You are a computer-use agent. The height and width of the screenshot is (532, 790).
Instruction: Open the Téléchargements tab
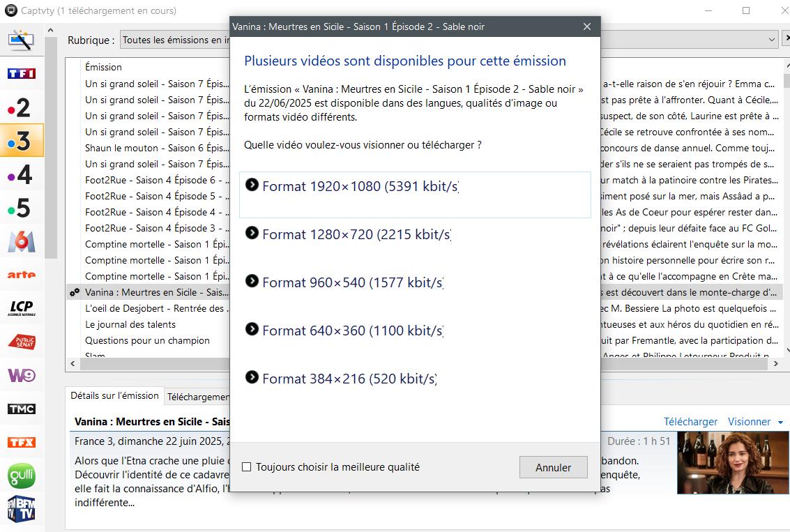pos(198,397)
